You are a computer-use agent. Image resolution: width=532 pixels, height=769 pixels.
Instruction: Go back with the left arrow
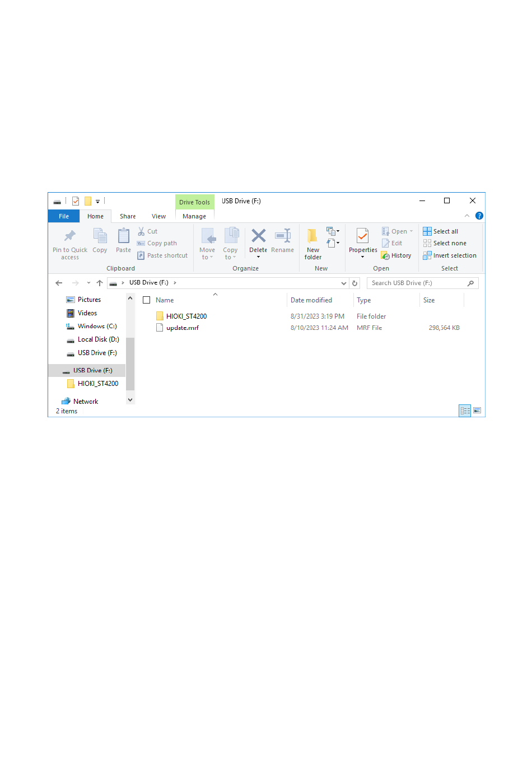[x=59, y=283]
